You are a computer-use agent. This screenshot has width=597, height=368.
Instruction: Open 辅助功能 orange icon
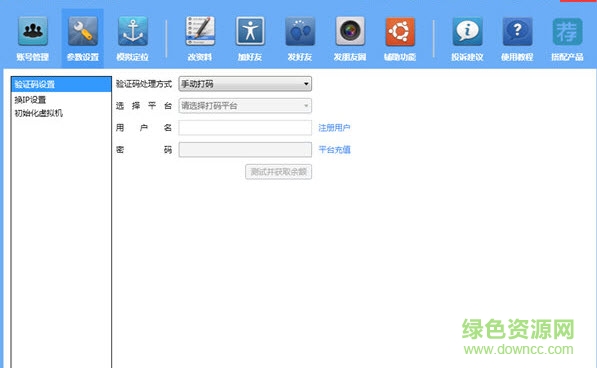click(400, 31)
